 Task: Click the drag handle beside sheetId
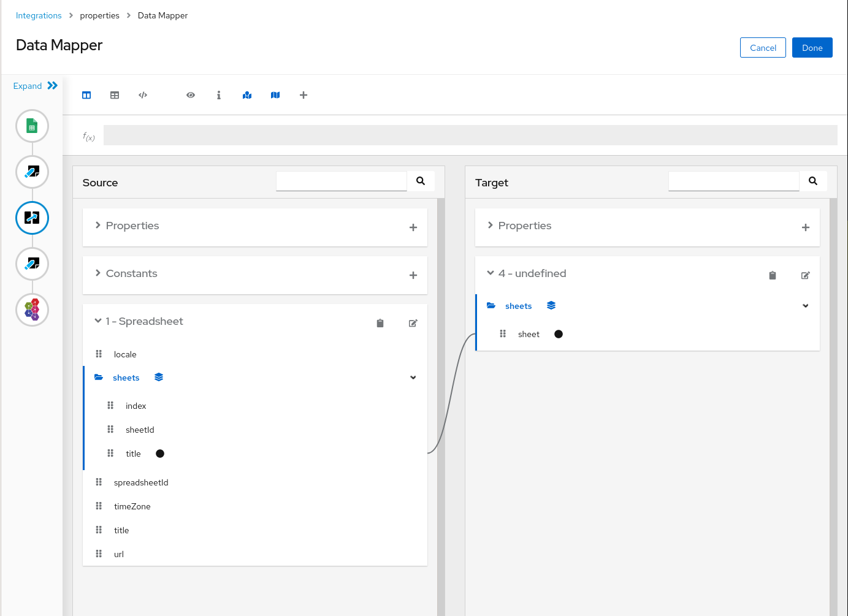pyautogui.click(x=110, y=429)
